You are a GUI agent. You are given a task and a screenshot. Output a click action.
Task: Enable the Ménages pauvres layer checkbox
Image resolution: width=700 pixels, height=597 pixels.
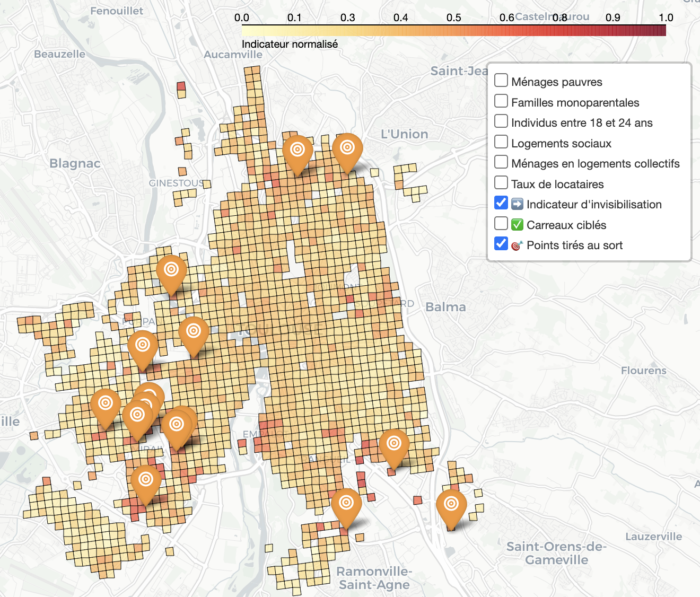(x=501, y=81)
